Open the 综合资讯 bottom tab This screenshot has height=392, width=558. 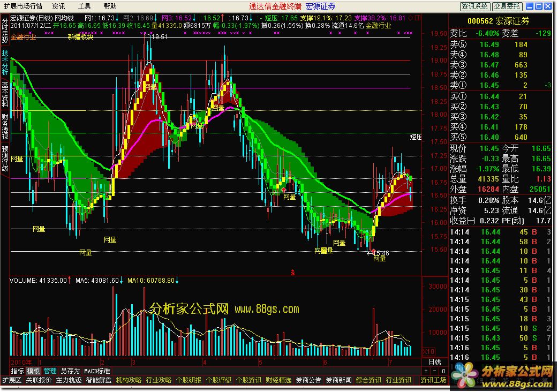[368, 380]
